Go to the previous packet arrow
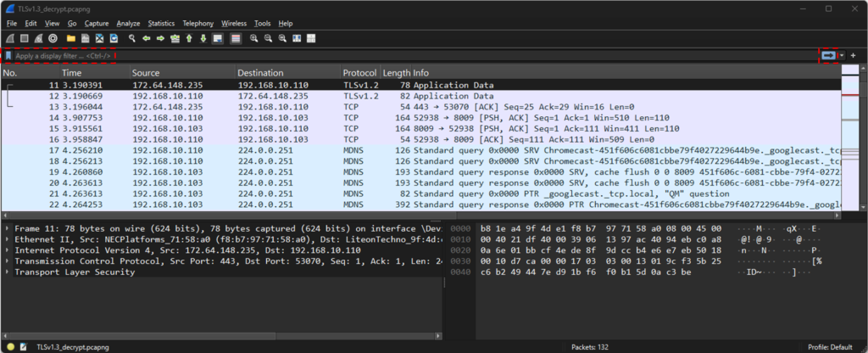 pyautogui.click(x=147, y=39)
